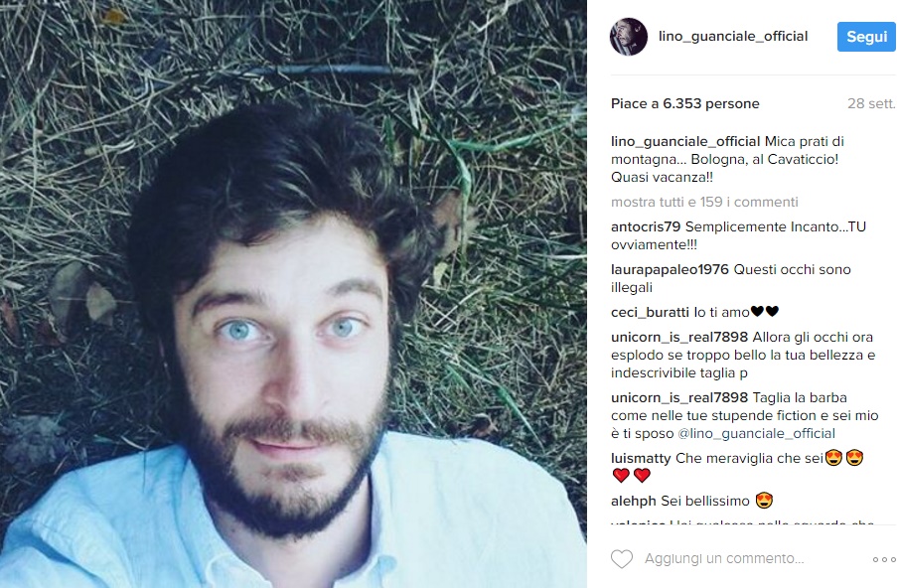The width and height of the screenshot is (897, 588).
Task: Open first unicorn_is_real7898 username link
Action: click(x=679, y=337)
